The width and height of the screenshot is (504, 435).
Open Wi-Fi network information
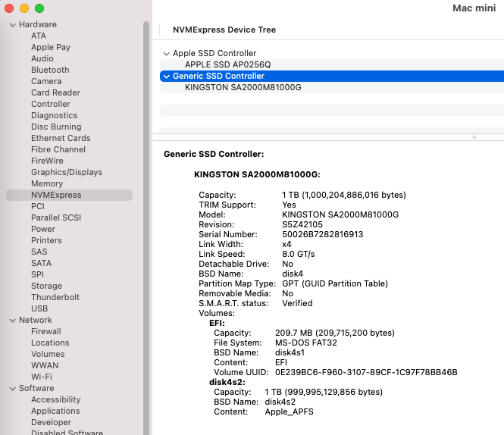click(x=42, y=377)
